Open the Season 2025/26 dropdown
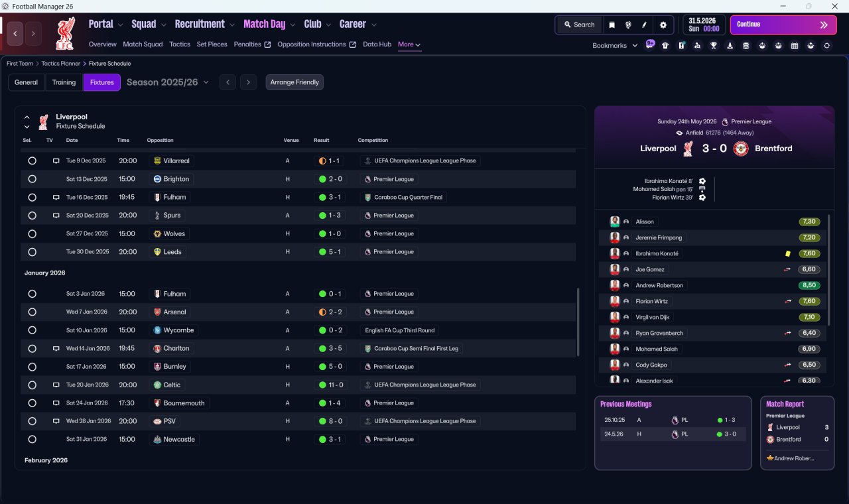 (x=168, y=82)
